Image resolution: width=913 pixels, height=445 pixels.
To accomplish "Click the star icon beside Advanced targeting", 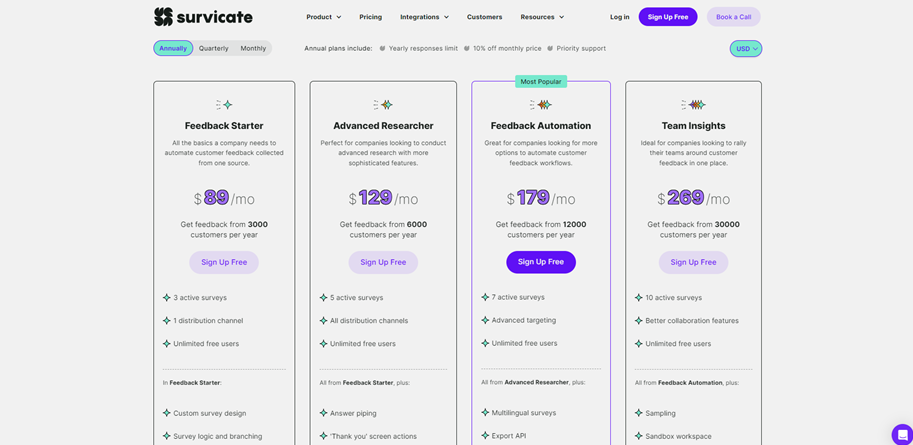I will pyautogui.click(x=485, y=320).
